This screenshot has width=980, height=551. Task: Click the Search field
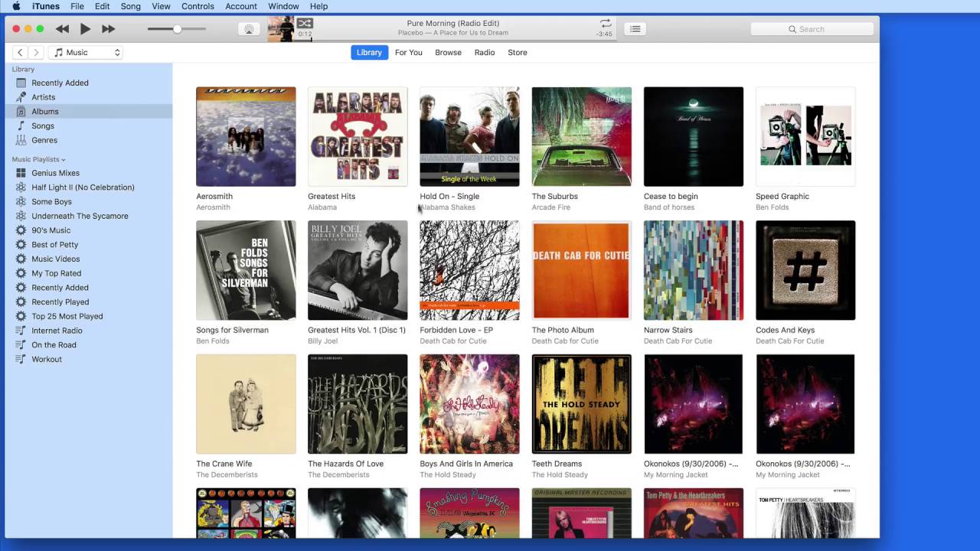(x=812, y=29)
